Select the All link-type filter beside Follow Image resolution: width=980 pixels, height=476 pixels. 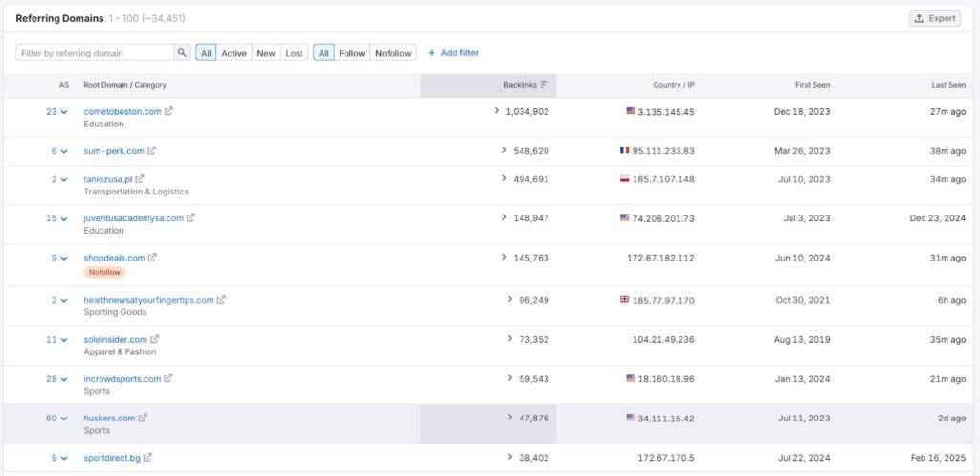pyautogui.click(x=323, y=53)
